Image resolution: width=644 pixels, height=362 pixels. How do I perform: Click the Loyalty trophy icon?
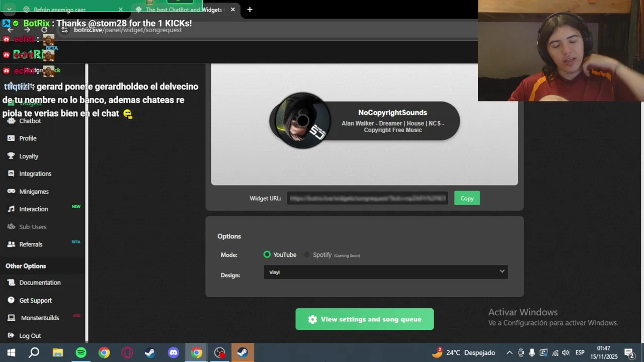[x=11, y=156]
